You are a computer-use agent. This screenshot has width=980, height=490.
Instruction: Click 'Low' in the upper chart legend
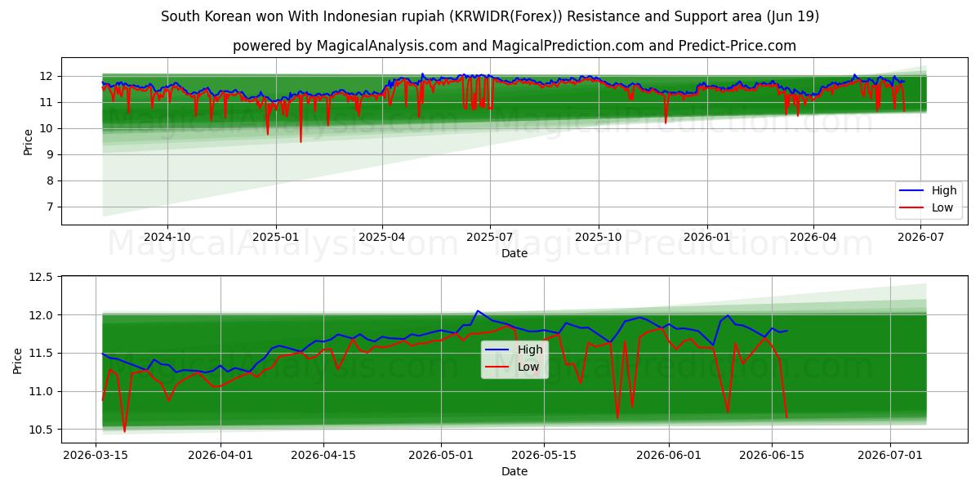[x=942, y=208]
